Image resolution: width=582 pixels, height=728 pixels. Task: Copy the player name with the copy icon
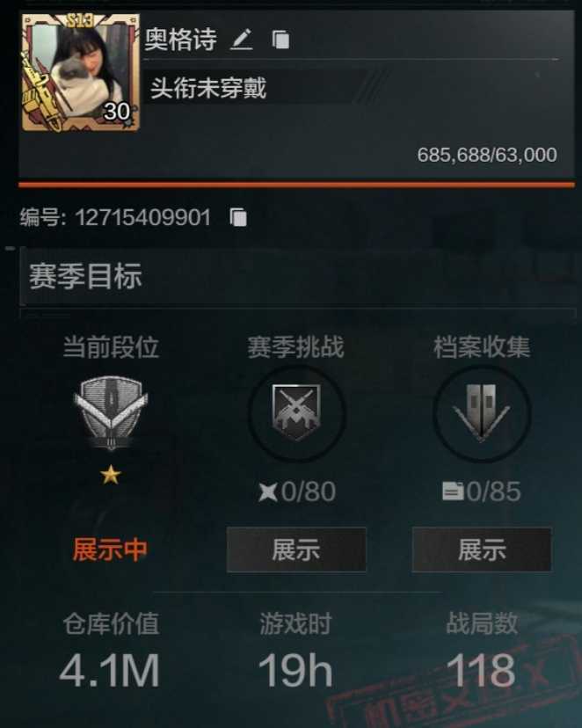click(280, 40)
